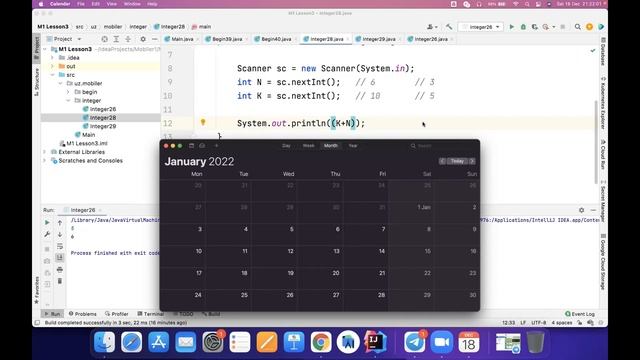
Task: Go to next month in Calendar
Action: tap(472, 161)
